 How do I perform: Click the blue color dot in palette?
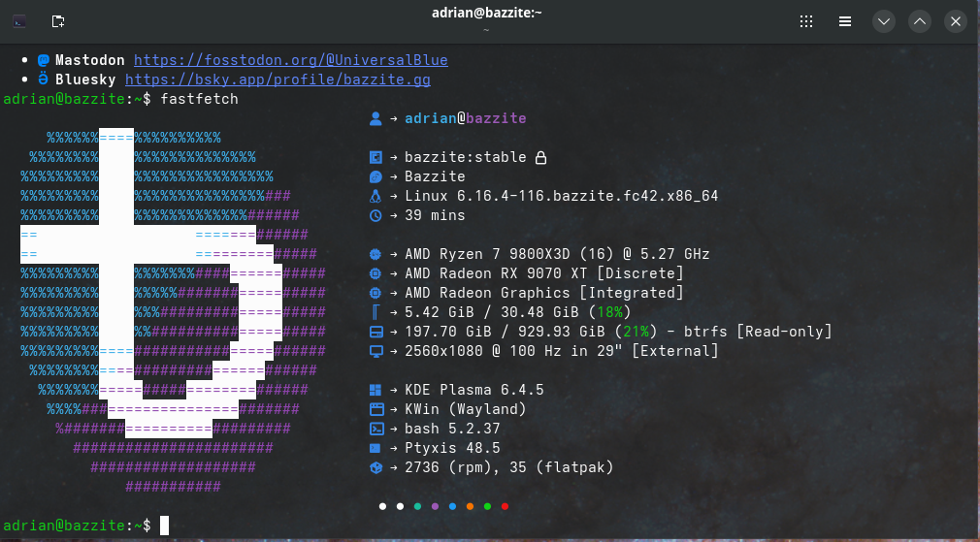[452, 506]
